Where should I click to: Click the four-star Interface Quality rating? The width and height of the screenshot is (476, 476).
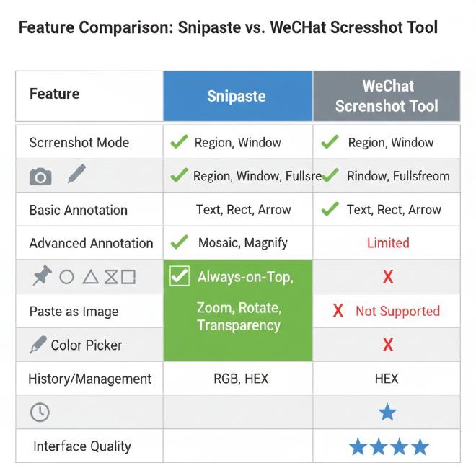click(389, 447)
